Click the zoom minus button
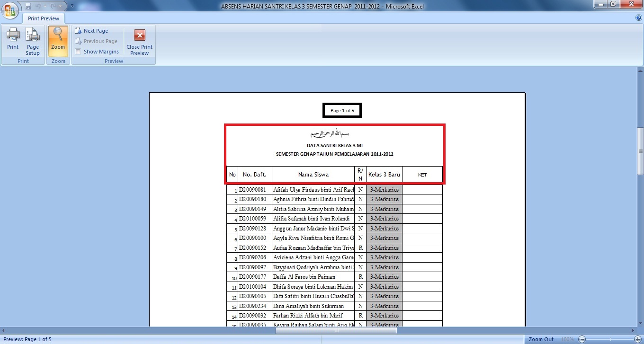 (x=582, y=339)
